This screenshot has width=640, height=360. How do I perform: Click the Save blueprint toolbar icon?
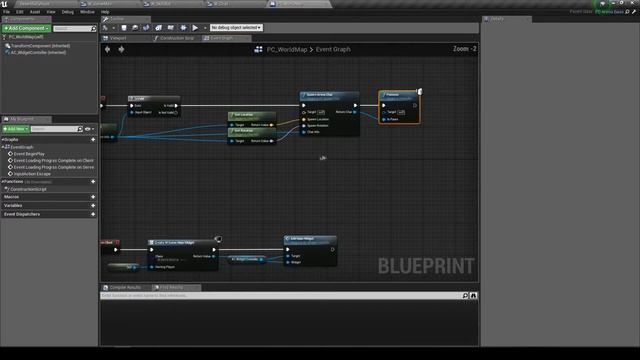pyautogui.click(x=124, y=28)
